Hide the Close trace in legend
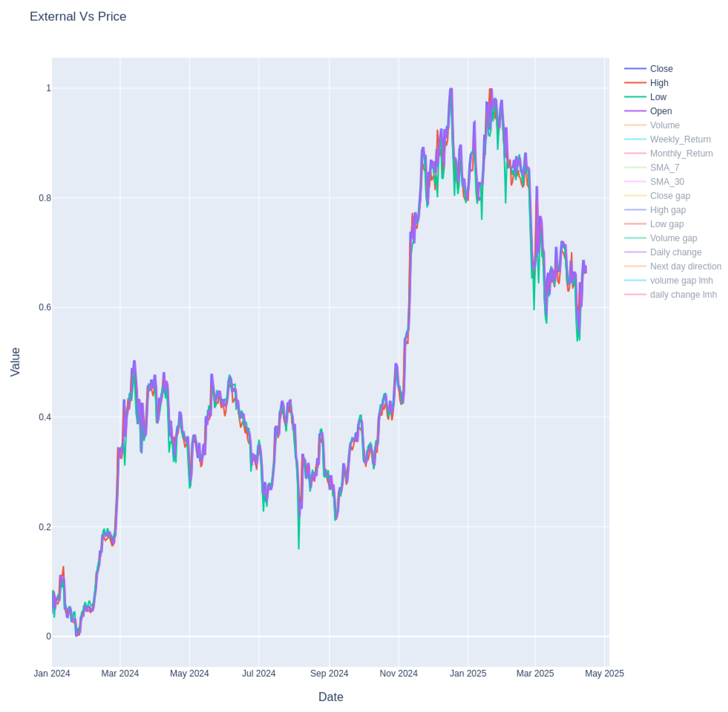This screenshot has width=728, height=712. 661,69
